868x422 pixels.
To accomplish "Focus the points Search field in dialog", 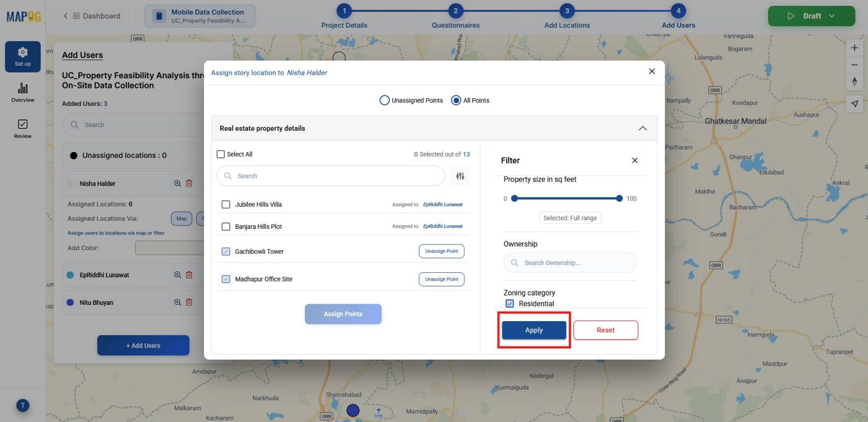I will [331, 176].
